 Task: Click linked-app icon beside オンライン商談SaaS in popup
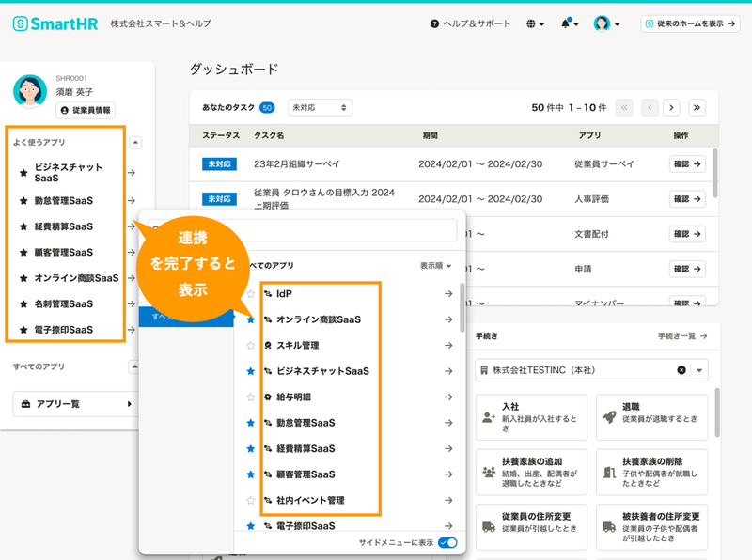(x=268, y=319)
